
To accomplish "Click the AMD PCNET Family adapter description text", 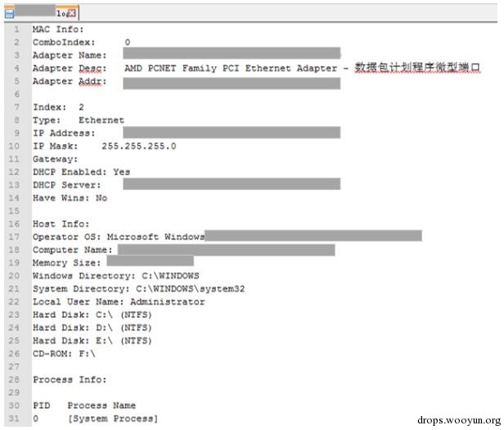I will click(231, 68).
